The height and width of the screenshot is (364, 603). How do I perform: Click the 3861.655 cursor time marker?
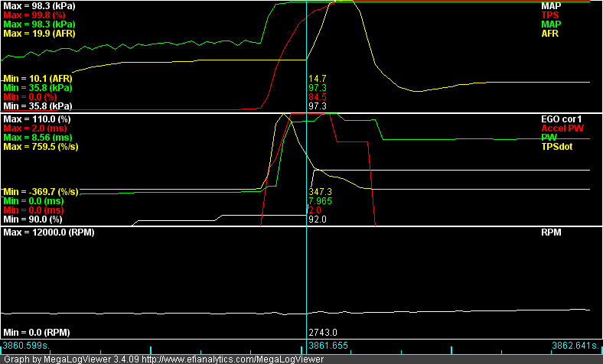coord(331,346)
